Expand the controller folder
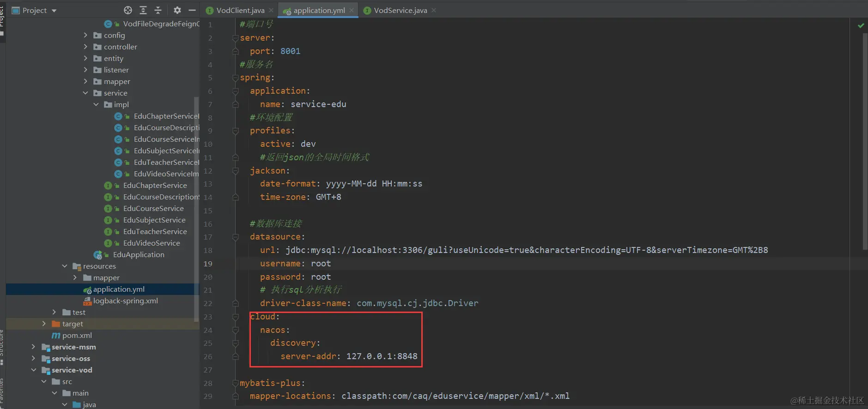868x409 pixels. pyautogui.click(x=85, y=47)
